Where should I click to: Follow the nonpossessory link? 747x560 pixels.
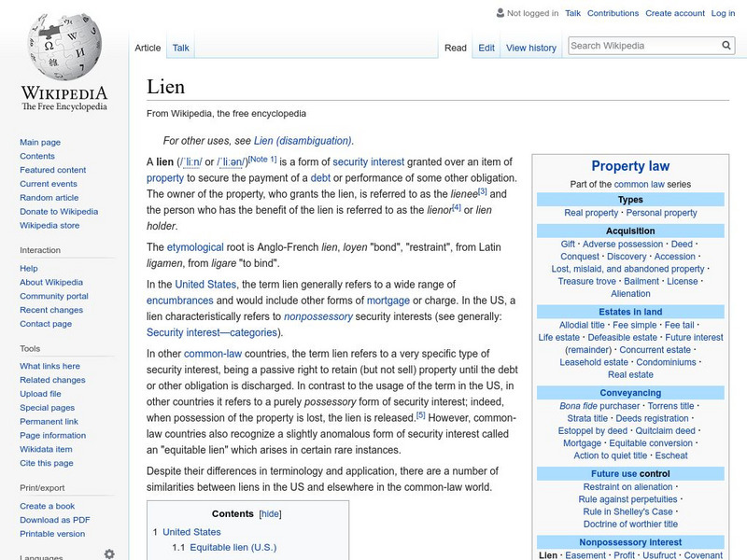pyautogui.click(x=318, y=316)
